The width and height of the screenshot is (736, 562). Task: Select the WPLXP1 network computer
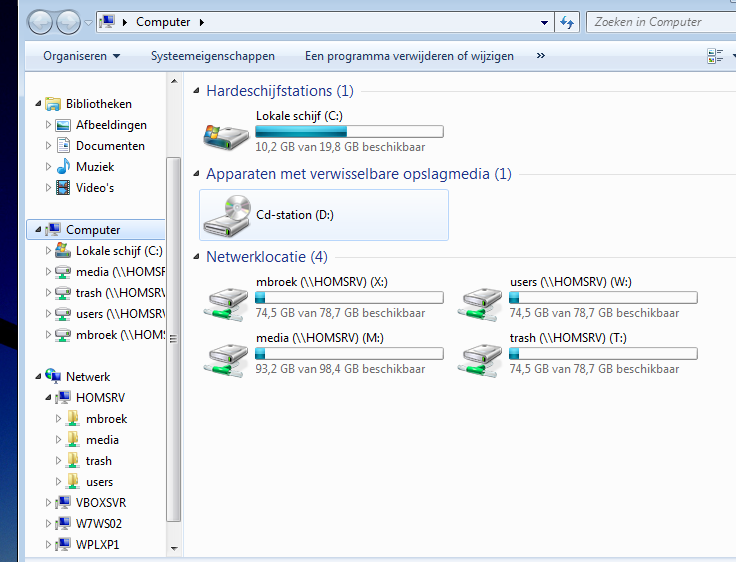(x=98, y=545)
